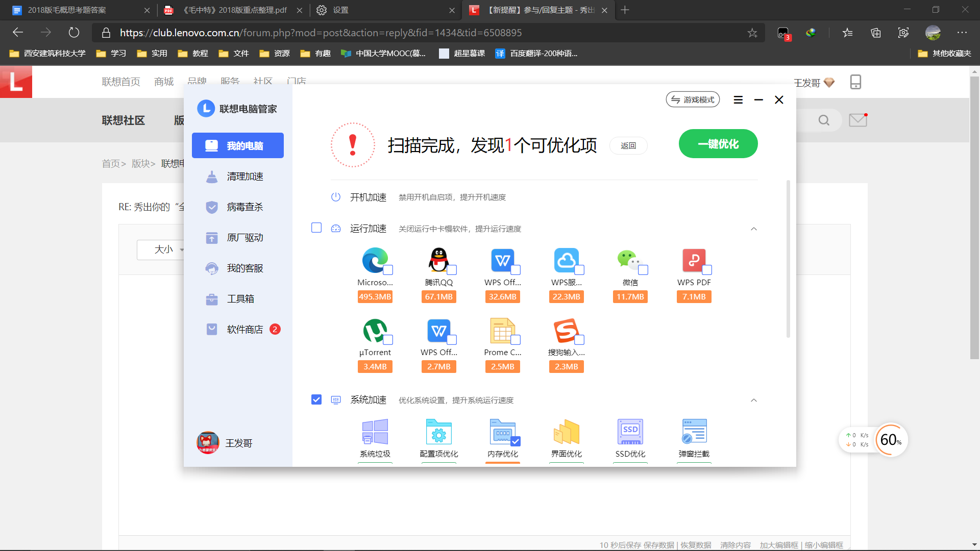980x551 pixels.
Task: Click the 返回 button
Action: tap(628, 145)
